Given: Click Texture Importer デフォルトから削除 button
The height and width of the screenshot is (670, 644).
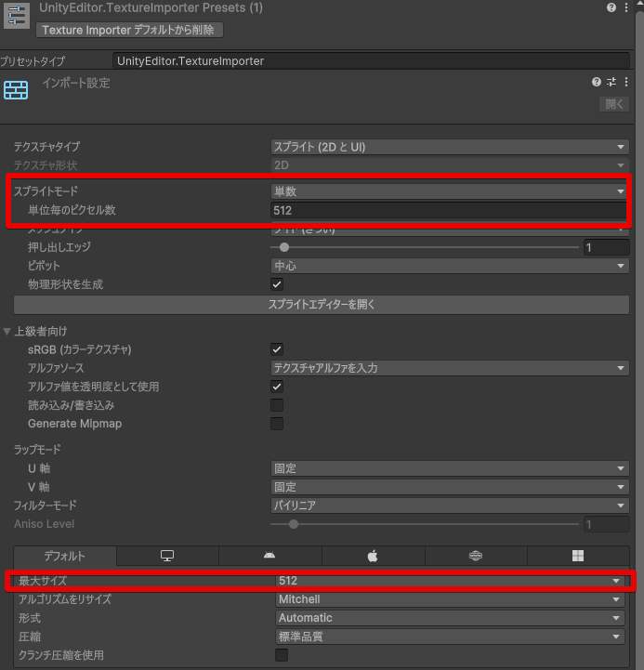Looking at the screenshot, I should click(x=129, y=30).
